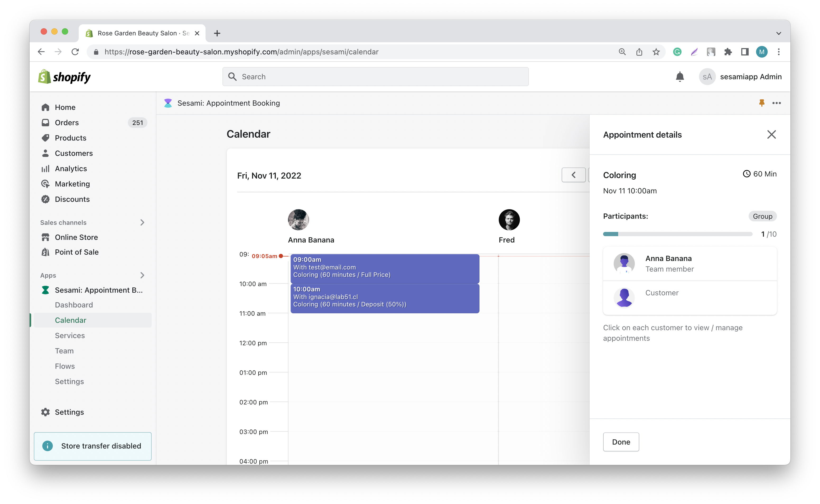This screenshot has width=820, height=504.
Task: Click the browser share icon
Action: click(x=639, y=52)
